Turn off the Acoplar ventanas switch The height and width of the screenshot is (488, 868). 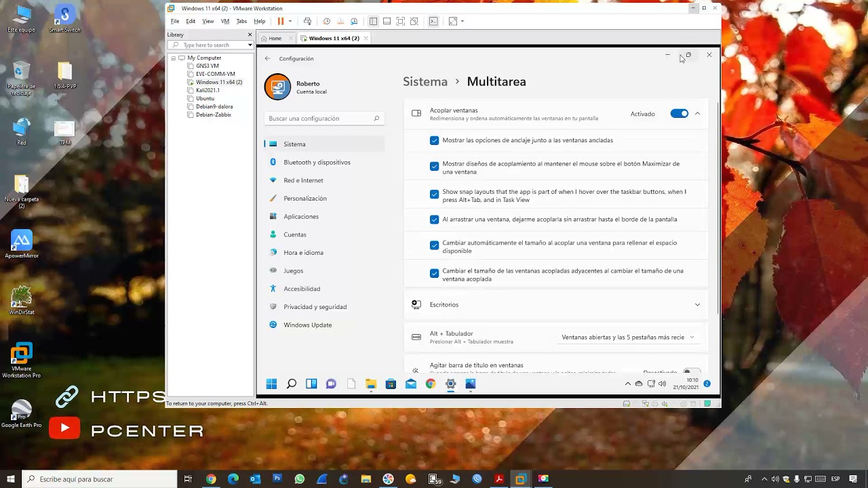point(679,113)
